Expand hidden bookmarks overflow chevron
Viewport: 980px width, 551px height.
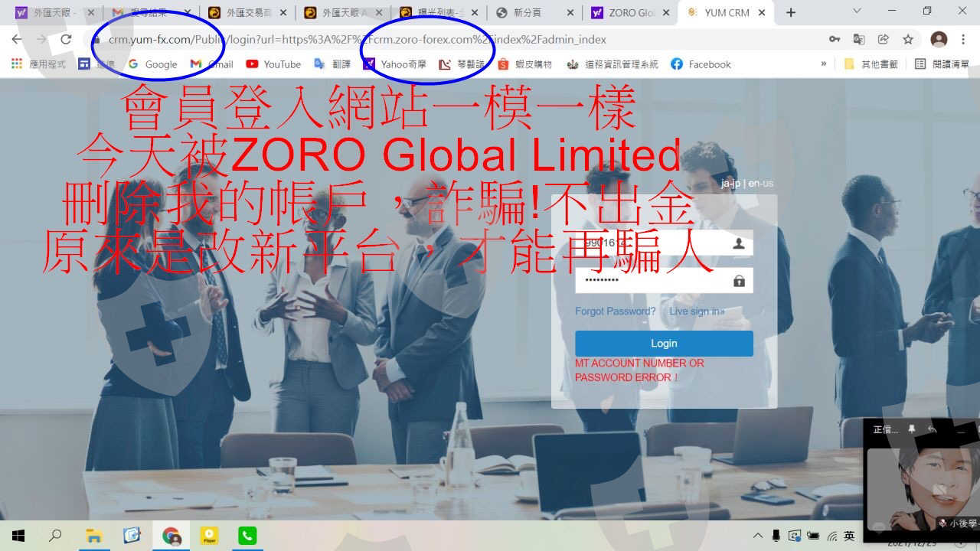click(x=824, y=64)
